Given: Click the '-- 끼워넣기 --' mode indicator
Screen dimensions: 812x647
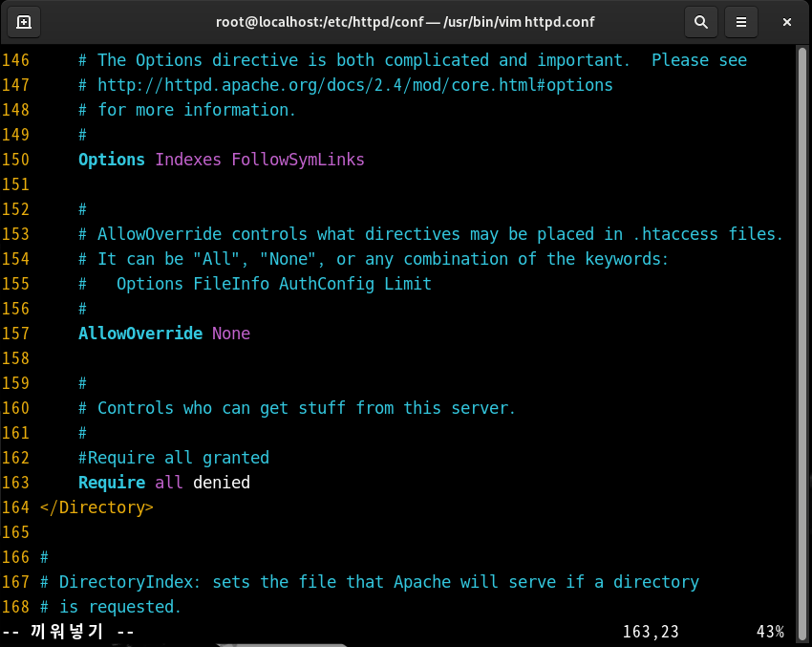Looking at the screenshot, I should 69,632.
